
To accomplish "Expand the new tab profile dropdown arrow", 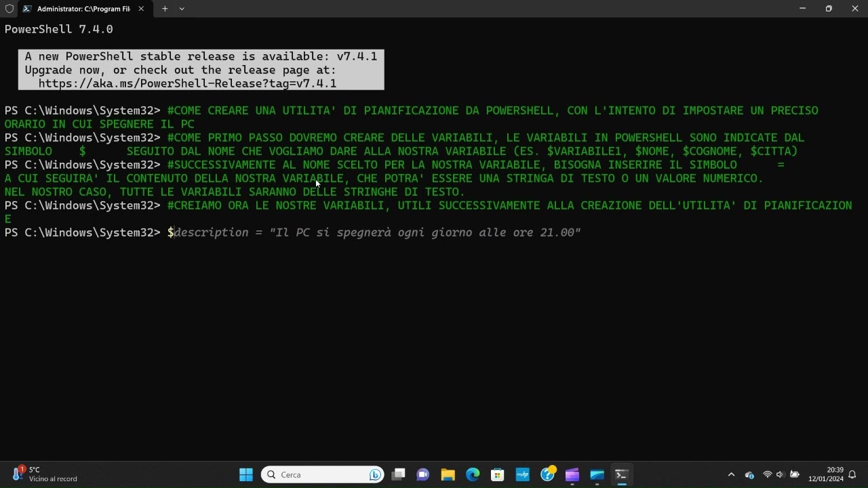I will pyautogui.click(x=182, y=9).
